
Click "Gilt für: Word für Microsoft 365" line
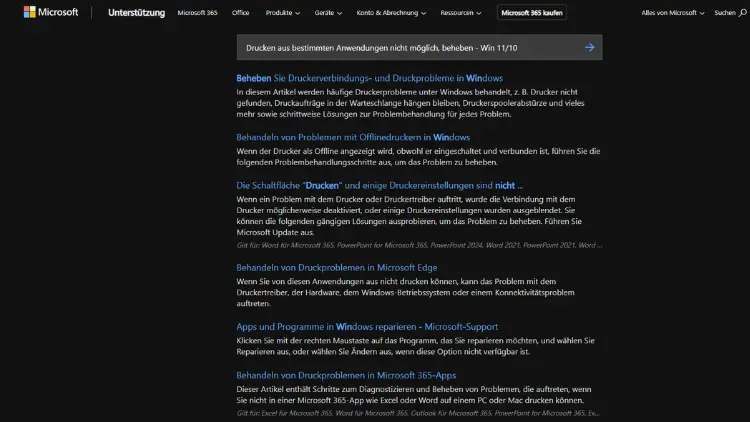pyautogui.click(x=419, y=245)
